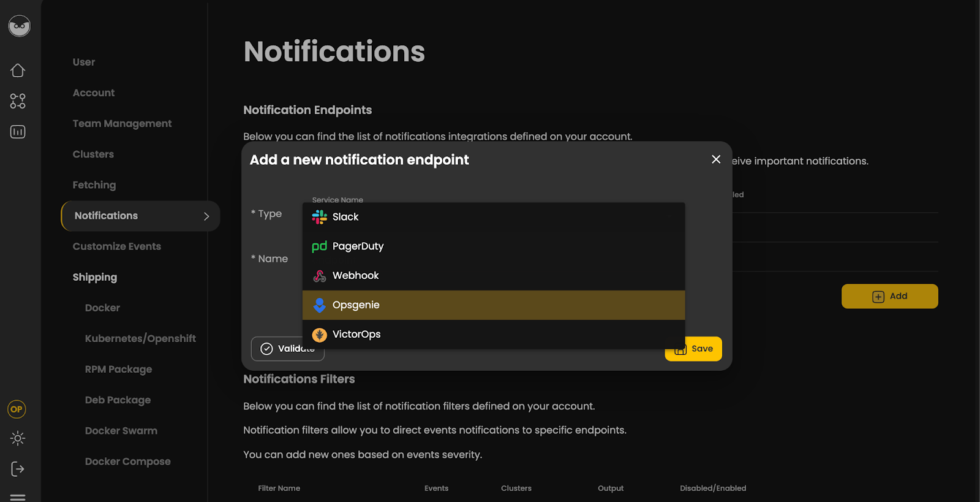Toggle light theme sun icon
The image size is (980, 502).
point(18,438)
